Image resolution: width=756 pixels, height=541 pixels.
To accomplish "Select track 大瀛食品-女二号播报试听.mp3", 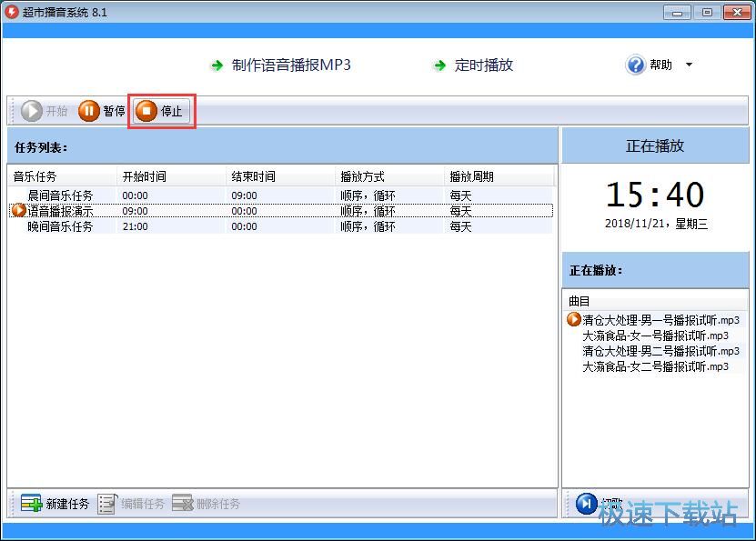I will click(655, 366).
